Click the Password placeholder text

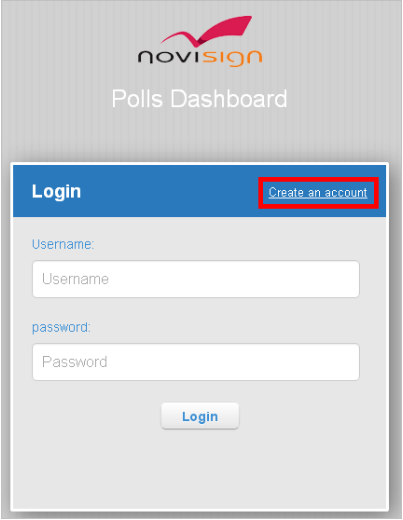(75, 362)
